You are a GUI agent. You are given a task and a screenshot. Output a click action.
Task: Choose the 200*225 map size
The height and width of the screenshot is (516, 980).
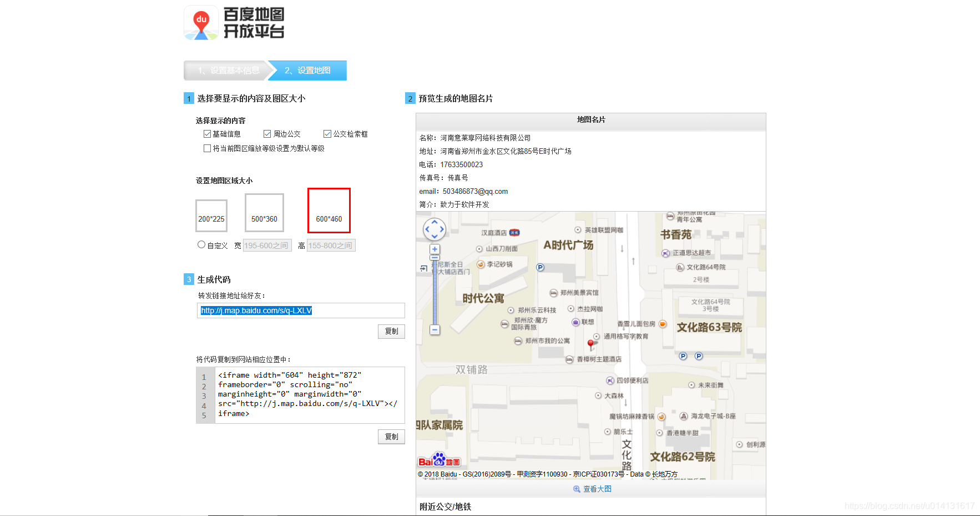click(x=211, y=216)
